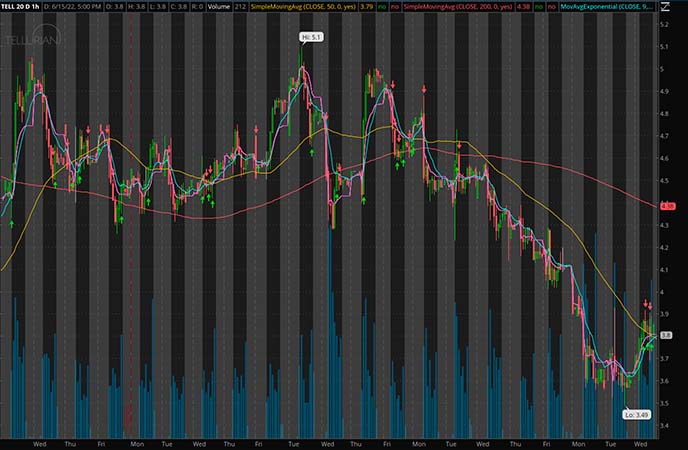The width and height of the screenshot is (688, 450).
Task: Click the 5.2 price axis label
Action: click(x=664, y=25)
